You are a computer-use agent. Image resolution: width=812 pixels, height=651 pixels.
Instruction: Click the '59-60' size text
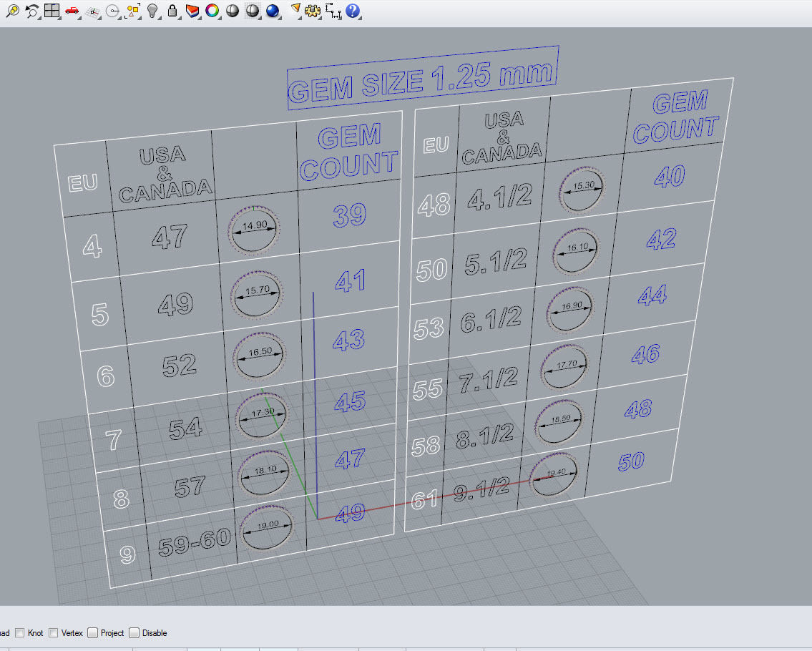pos(195,542)
